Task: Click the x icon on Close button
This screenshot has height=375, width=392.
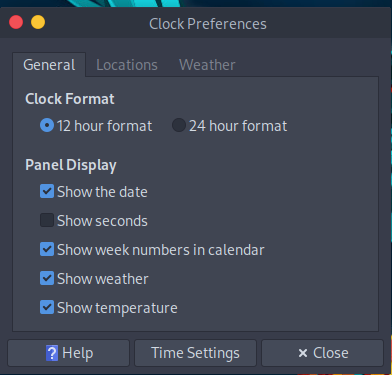Action: (303, 353)
